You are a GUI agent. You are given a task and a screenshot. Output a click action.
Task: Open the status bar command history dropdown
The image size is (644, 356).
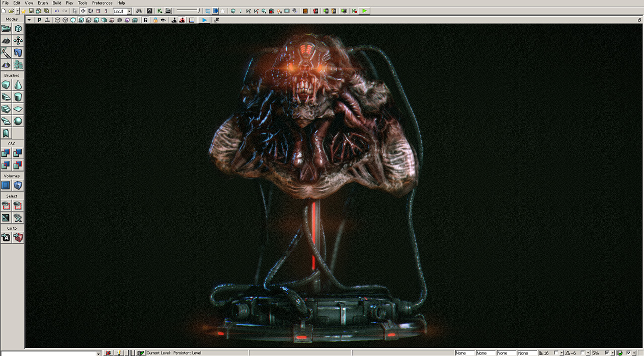(x=99, y=353)
